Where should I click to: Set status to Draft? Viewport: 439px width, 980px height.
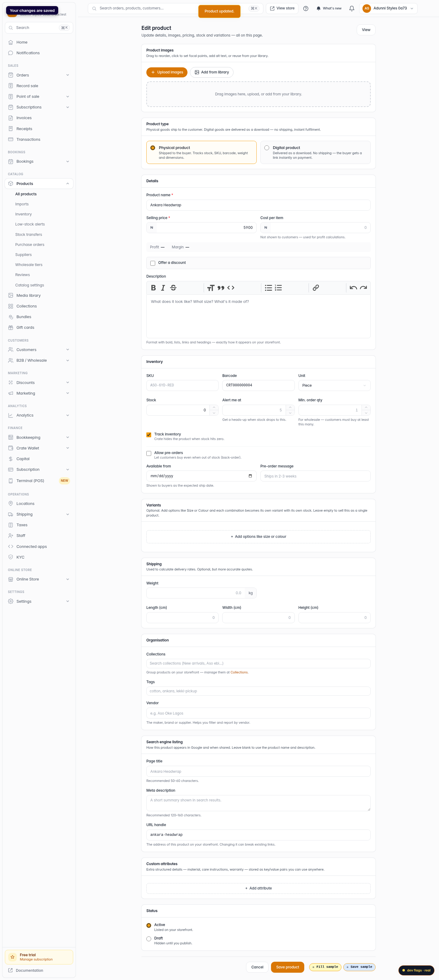149,939
